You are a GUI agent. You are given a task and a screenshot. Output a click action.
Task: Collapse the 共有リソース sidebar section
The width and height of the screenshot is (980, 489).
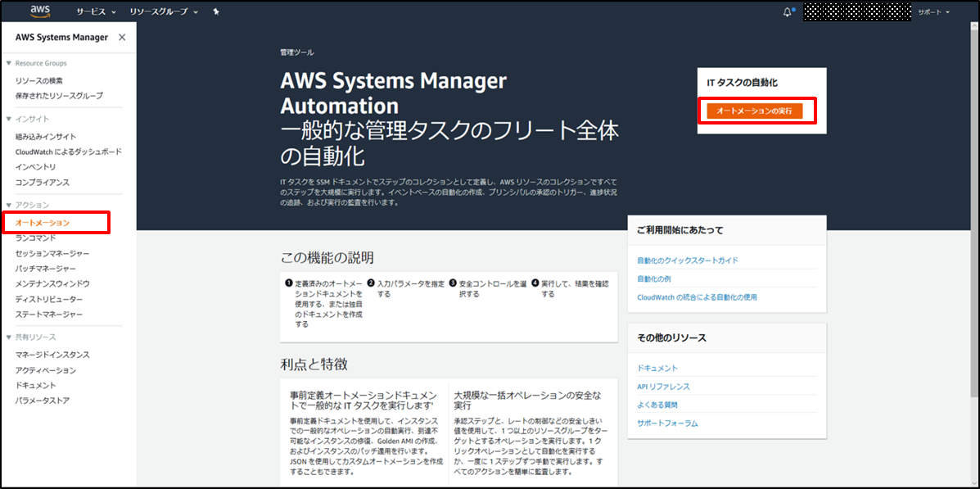coord(9,337)
